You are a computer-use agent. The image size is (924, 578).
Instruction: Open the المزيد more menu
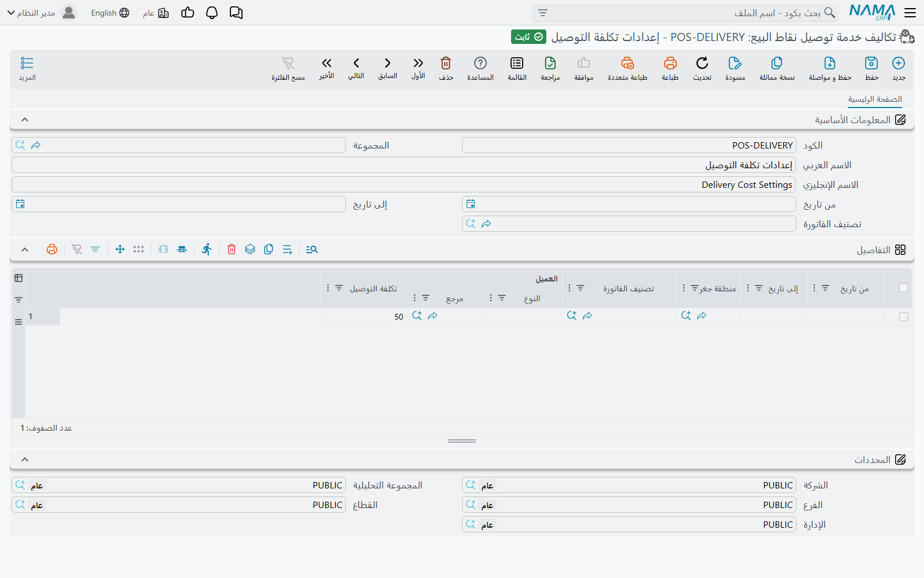(27, 68)
